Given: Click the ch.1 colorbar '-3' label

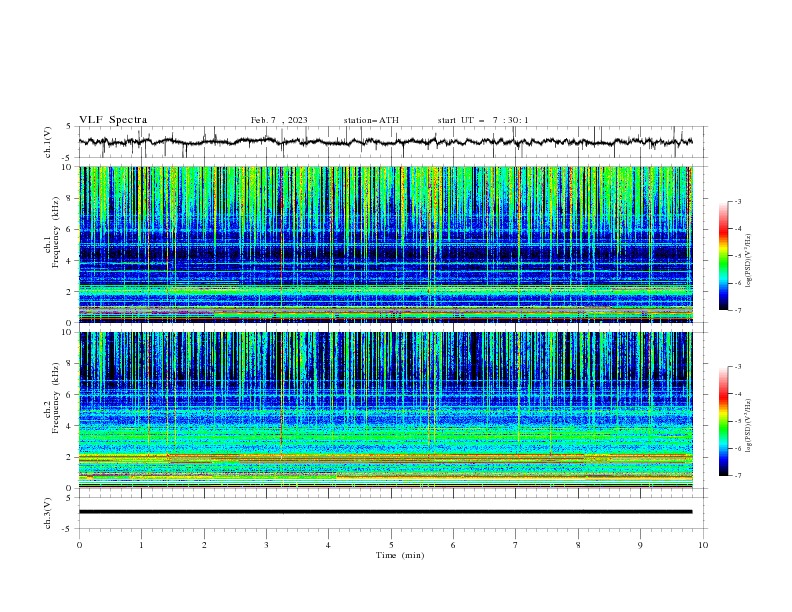Looking at the screenshot, I should point(737,201).
